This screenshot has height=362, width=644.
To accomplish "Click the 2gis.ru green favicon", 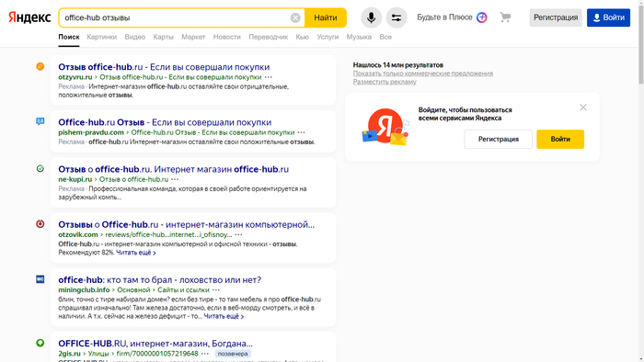I will pyautogui.click(x=40, y=343).
